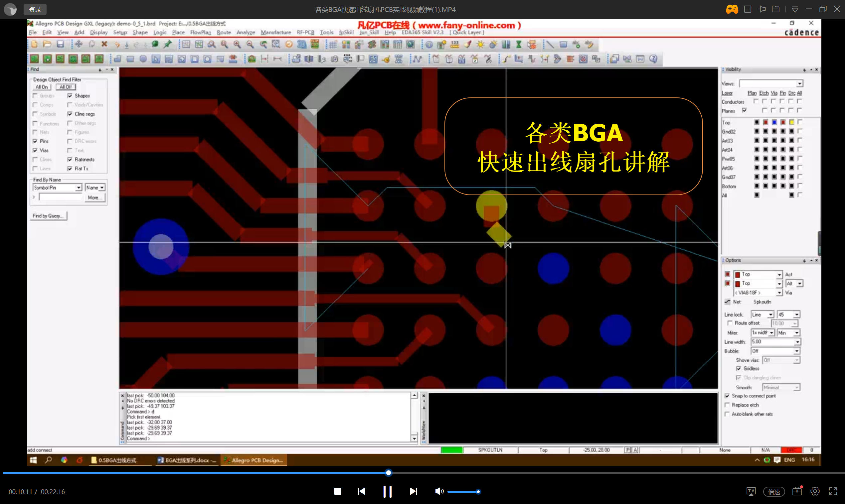Toggle the Rat Ts checkbox

coord(70,169)
